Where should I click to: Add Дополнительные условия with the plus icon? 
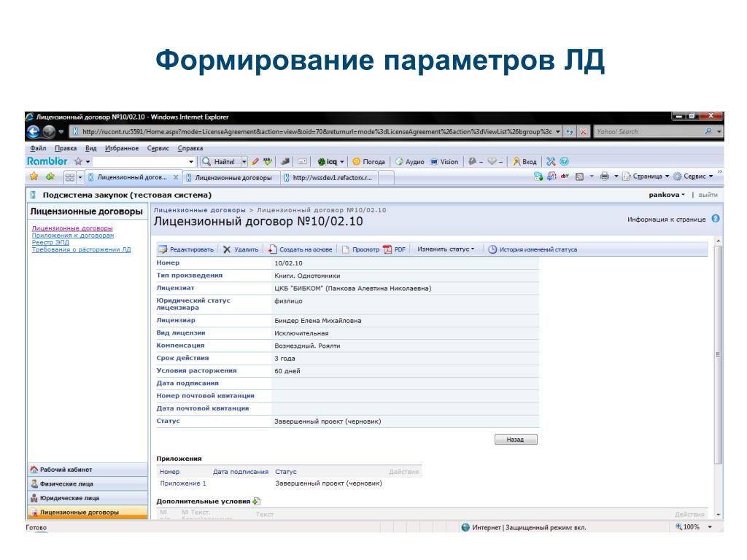tap(256, 501)
